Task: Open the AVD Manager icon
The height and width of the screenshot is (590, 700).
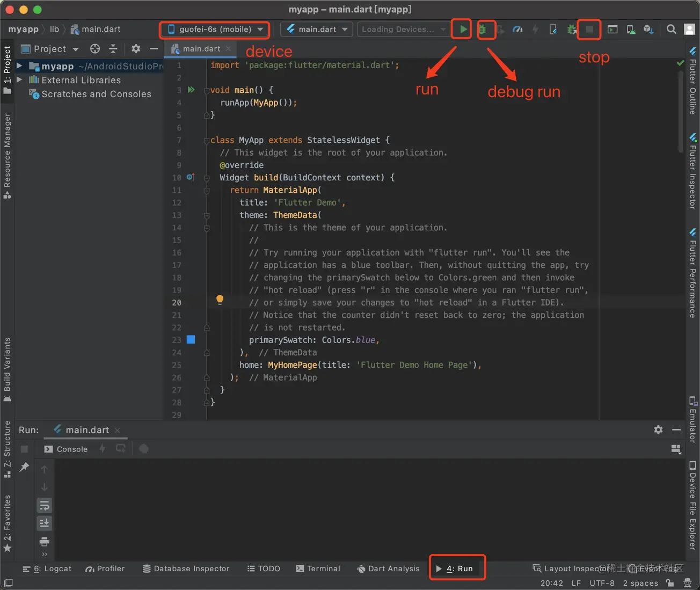Action: [631, 30]
